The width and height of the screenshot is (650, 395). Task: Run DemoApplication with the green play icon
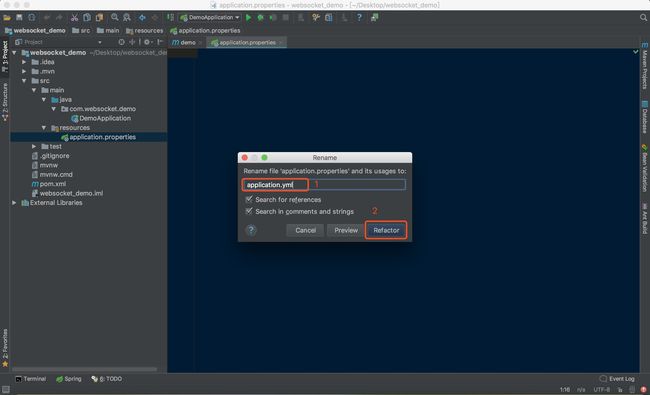pos(248,18)
